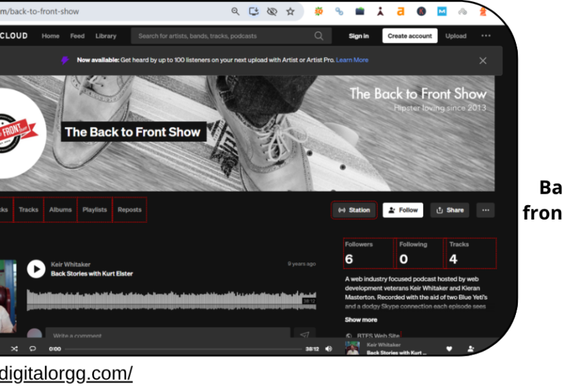Like the current track with heart icon
The image size is (563, 392).
point(449,348)
